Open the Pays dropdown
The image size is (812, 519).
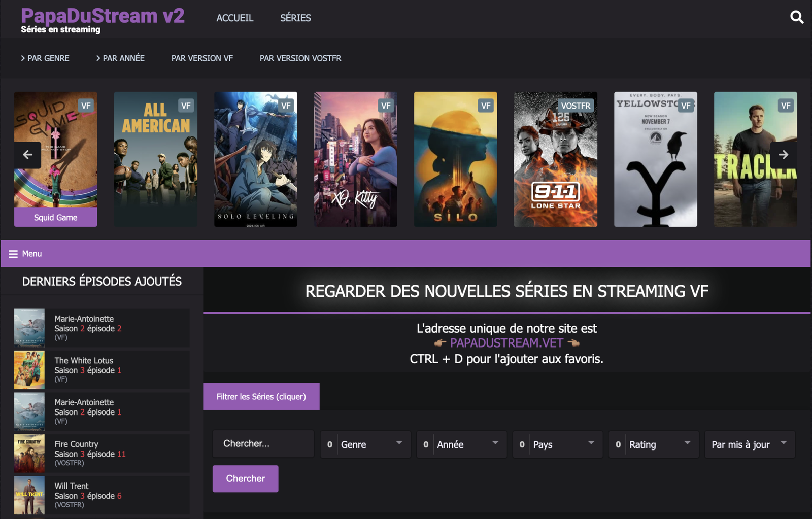click(x=558, y=444)
